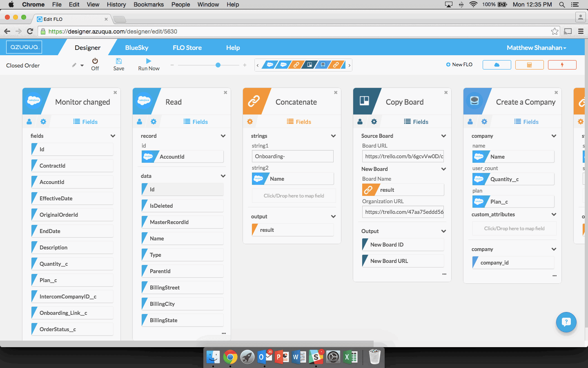The image size is (588, 368).
Task: Click the Organization URL input field
Action: pos(403,212)
